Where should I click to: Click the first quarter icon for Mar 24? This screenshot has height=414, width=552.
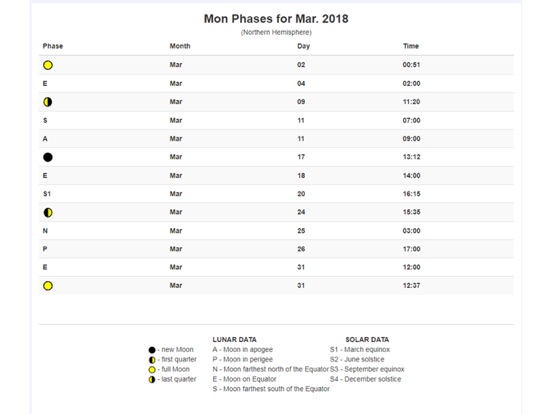tap(48, 213)
